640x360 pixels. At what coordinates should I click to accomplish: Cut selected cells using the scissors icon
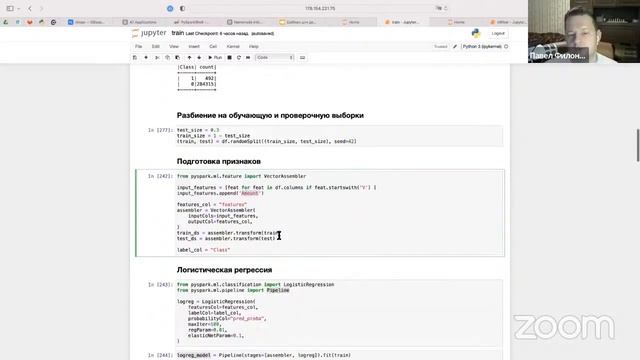[x=157, y=58]
